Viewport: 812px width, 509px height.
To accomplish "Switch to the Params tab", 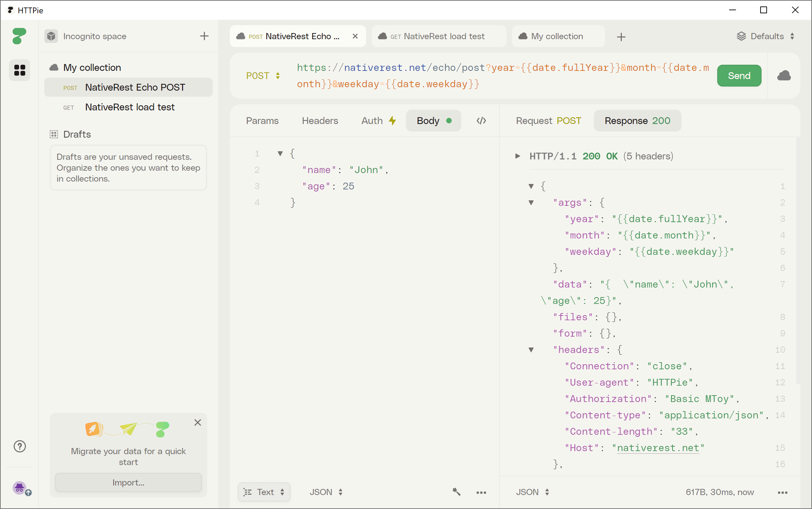I will [262, 121].
